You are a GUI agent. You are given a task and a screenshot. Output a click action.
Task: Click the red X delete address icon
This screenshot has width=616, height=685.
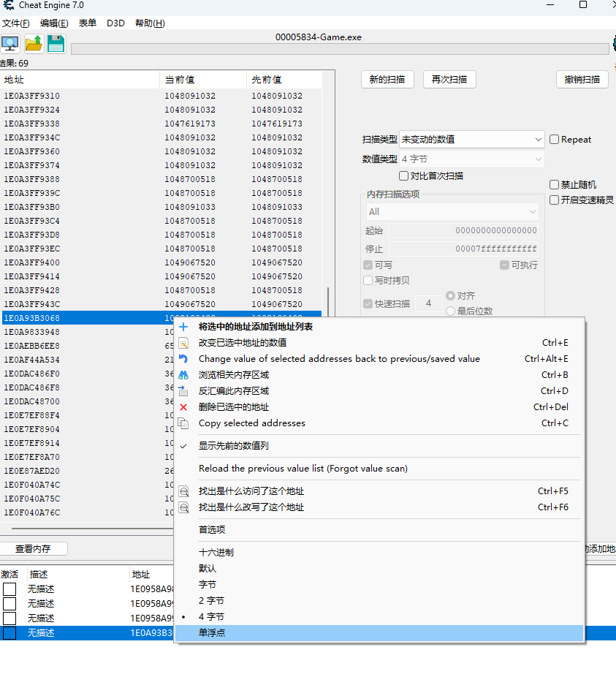point(184,407)
